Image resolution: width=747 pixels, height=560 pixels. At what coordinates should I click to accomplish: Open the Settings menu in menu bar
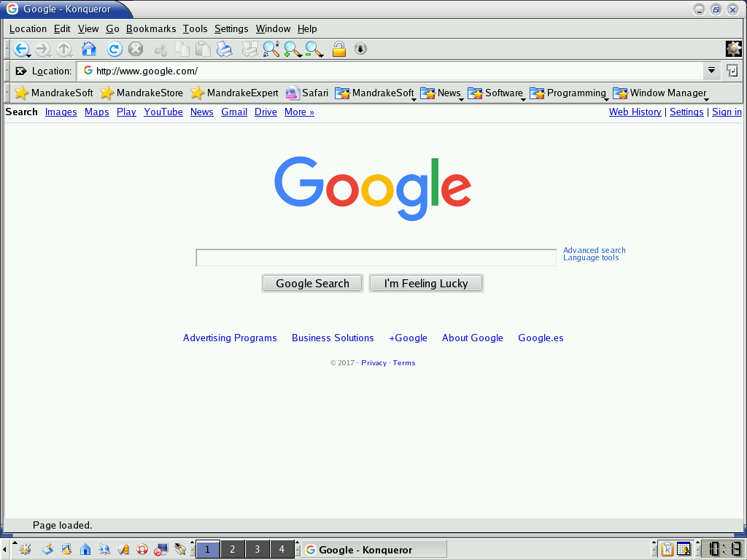pos(231,29)
